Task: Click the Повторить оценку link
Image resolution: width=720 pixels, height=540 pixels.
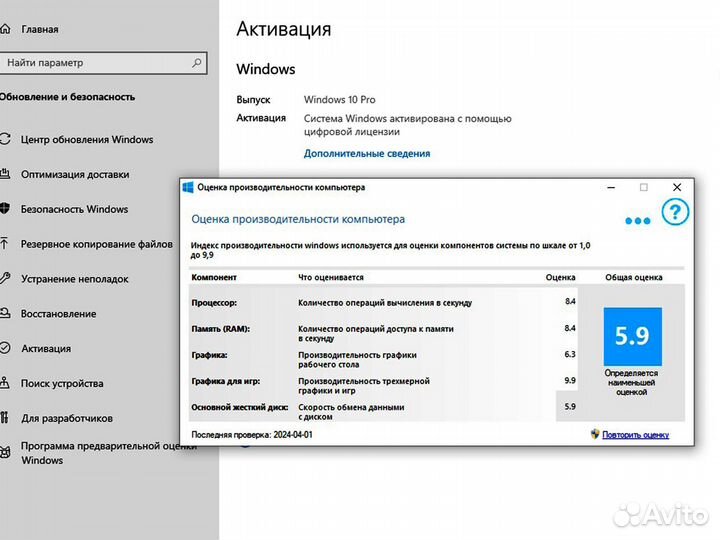Action: pyautogui.click(x=635, y=435)
